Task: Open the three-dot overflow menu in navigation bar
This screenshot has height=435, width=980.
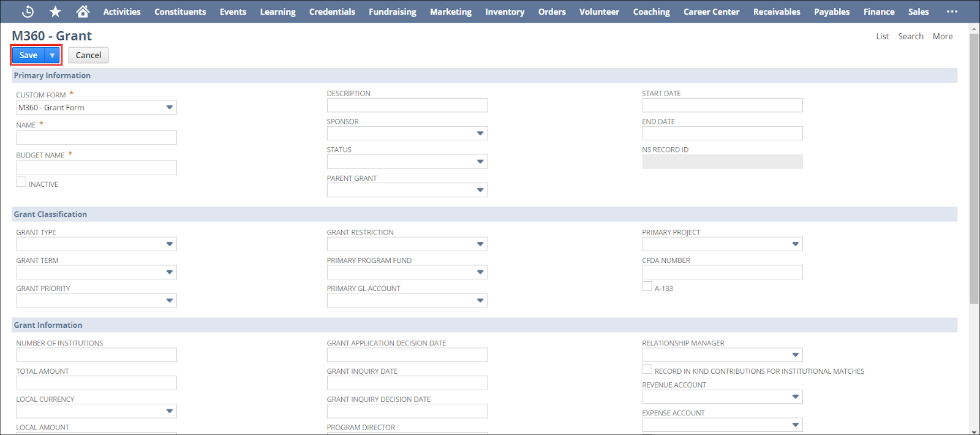Action: pyautogui.click(x=952, y=12)
